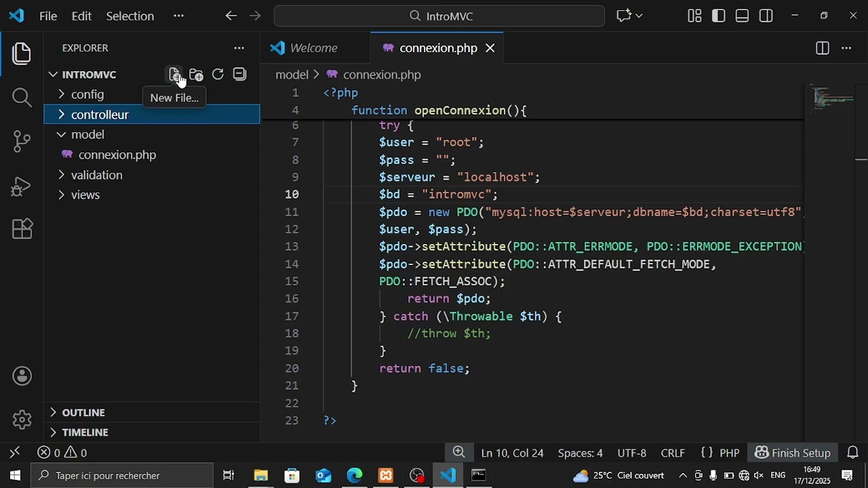The width and height of the screenshot is (868, 488).
Task: Change indentation via Spaces: 4
Action: tap(580, 453)
